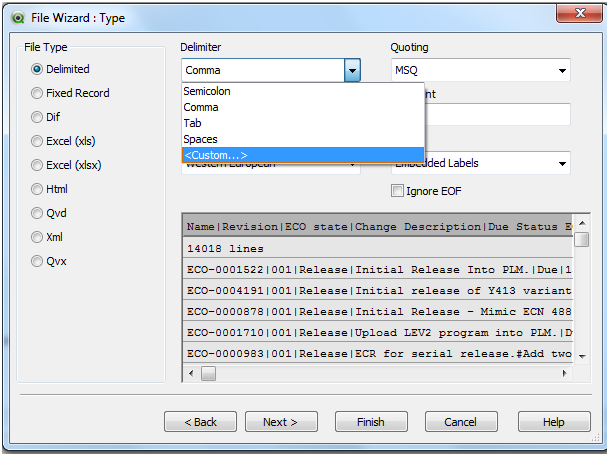Select the Fixed Record file type
609x456 pixels.
[38, 93]
